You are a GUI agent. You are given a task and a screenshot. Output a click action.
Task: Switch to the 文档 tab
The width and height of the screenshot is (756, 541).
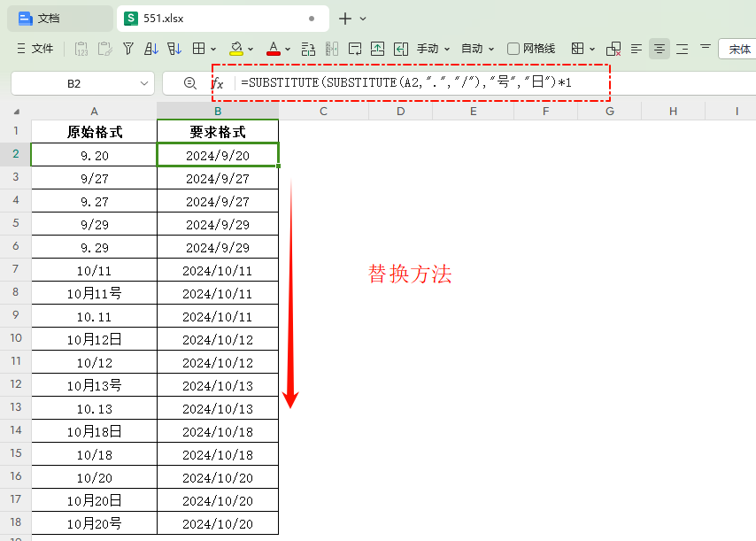(60, 19)
